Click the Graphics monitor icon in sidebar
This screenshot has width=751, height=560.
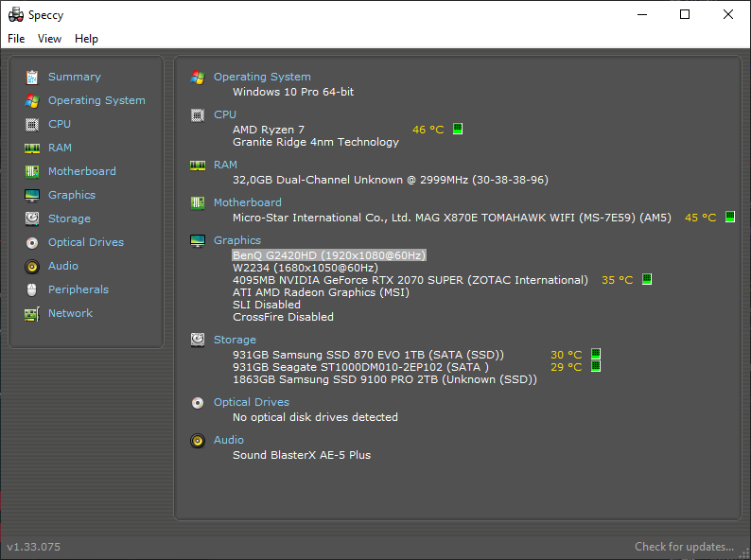[x=32, y=195]
